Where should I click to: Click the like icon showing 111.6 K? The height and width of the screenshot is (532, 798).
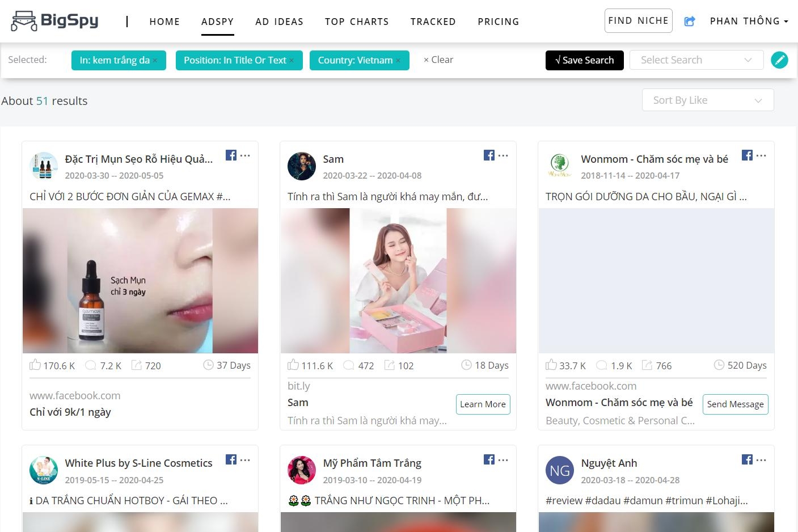tap(293, 365)
